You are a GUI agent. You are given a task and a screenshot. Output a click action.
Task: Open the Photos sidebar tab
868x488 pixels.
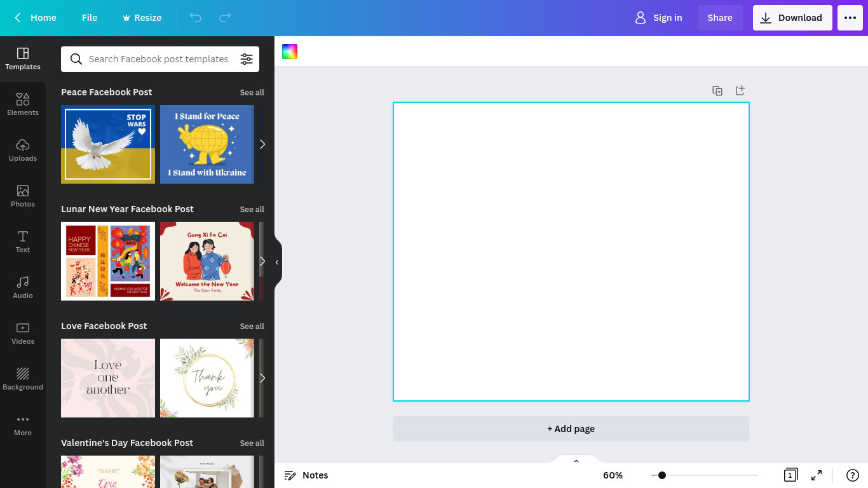click(x=23, y=196)
